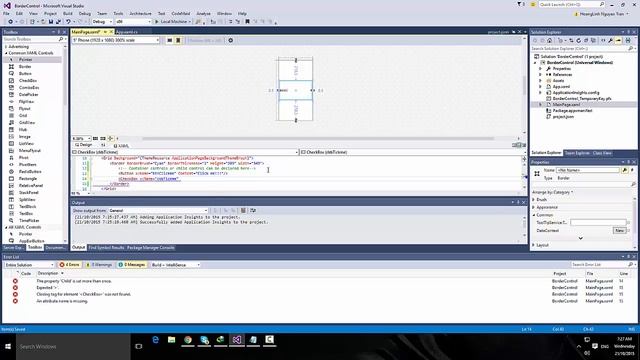The image size is (640, 360).
Task: Open the Debug configuration dropdown
Action: coord(102,22)
